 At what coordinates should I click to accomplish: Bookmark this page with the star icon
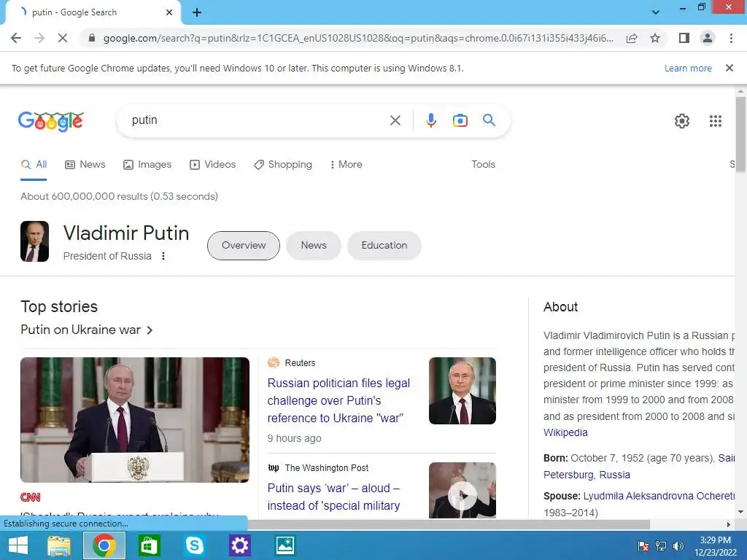click(655, 38)
